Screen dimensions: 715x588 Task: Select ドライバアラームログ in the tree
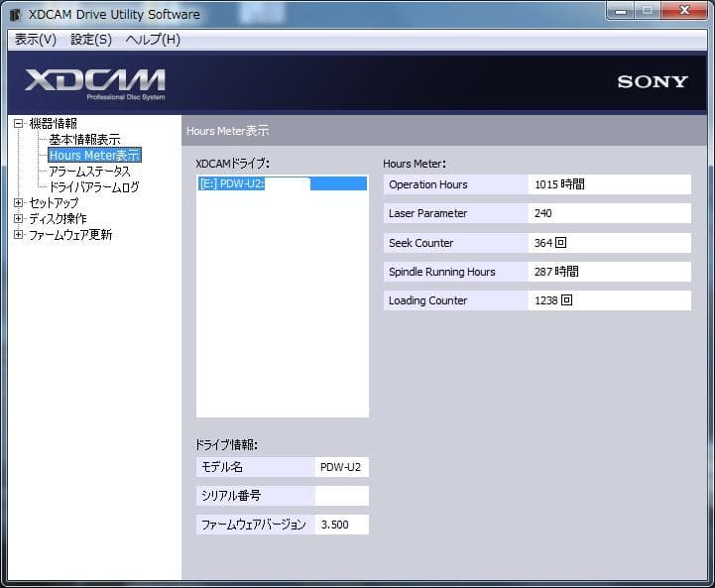[x=94, y=187]
